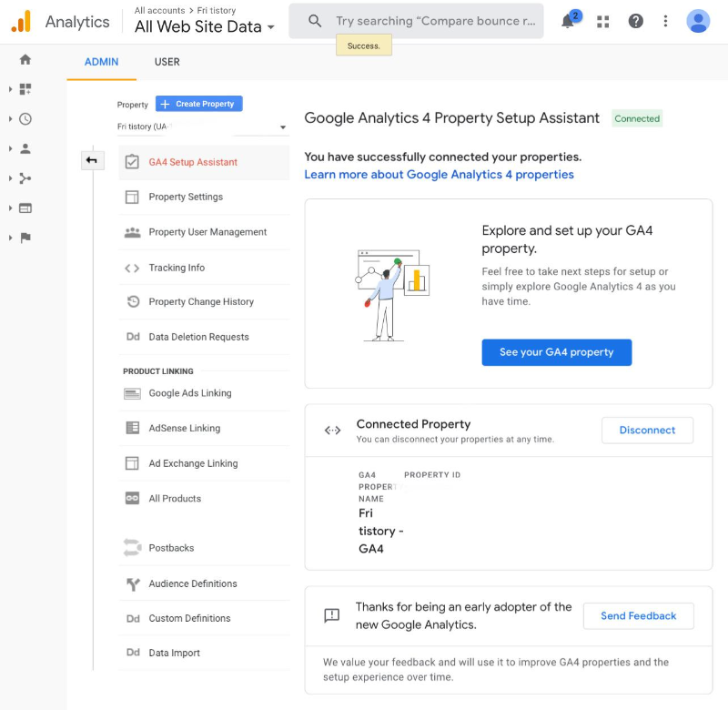
Task: Expand the Audience sidebar section arrow
Action: point(10,148)
